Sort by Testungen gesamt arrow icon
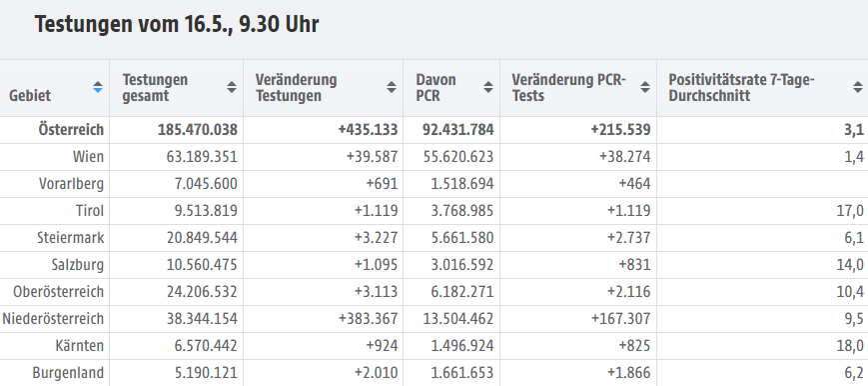868x386 pixels. click(232, 87)
